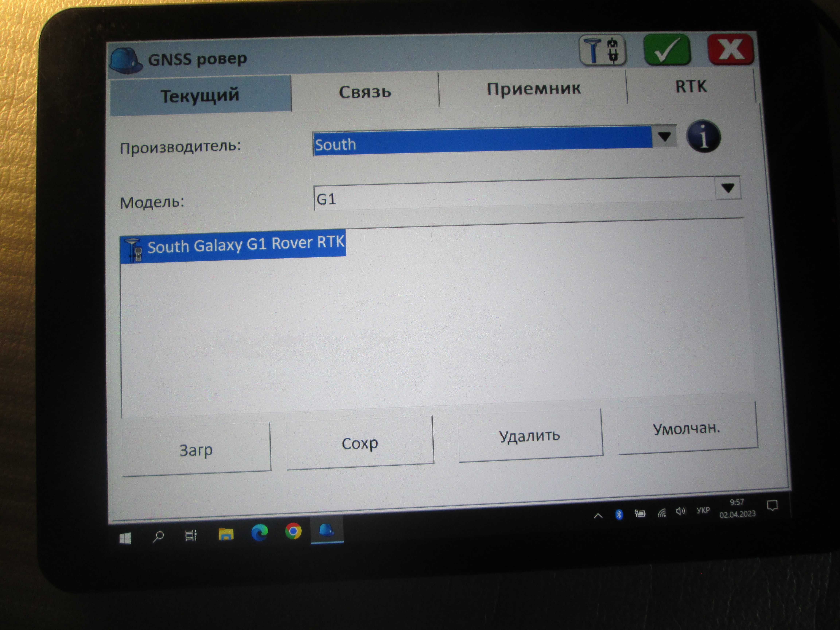
Task: Expand the Модель dropdown arrow
Action: pyautogui.click(x=728, y=188)
